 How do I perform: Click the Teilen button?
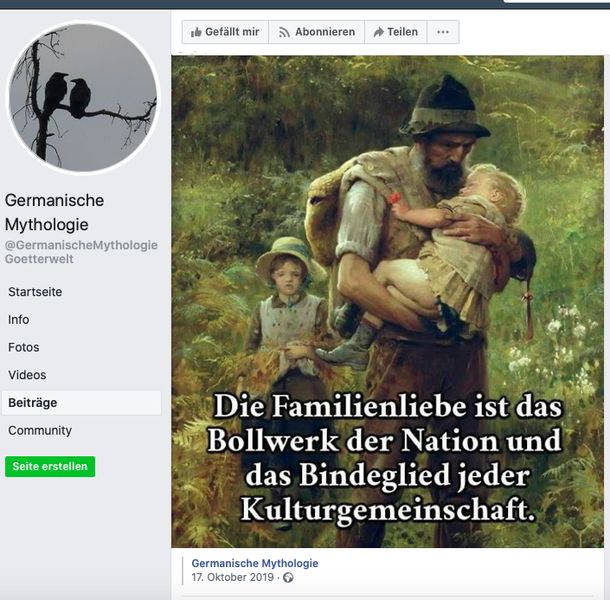pyautogui.click(x=396, y=32)
